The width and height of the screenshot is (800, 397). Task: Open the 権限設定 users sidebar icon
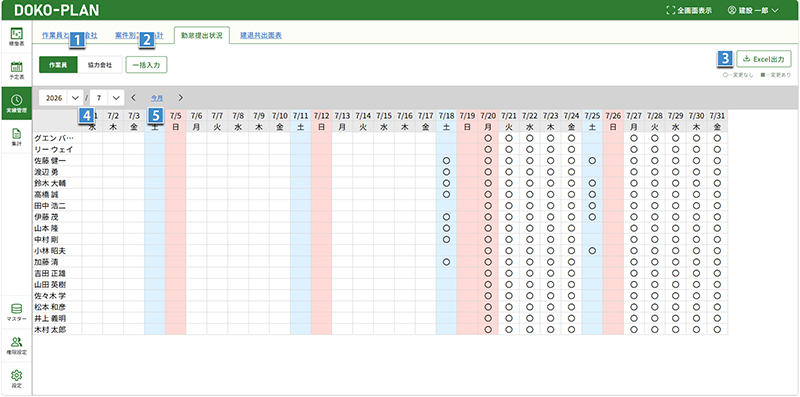pos(16,345)
